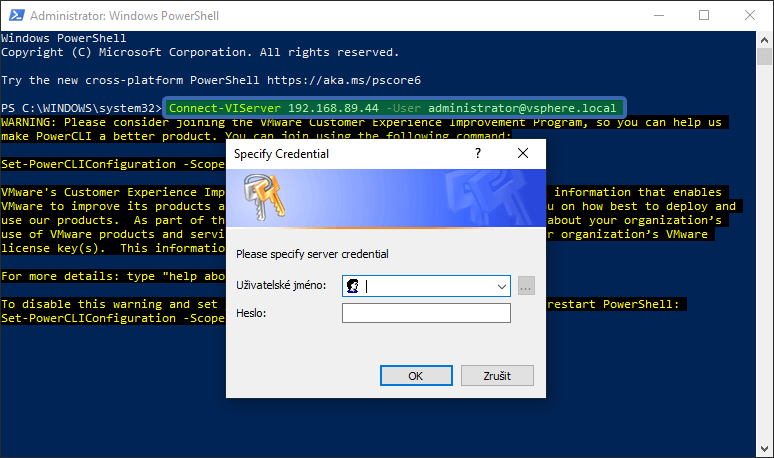Click the 'Copyright (C) Microsoft Corporation' line
Image resolution: width=774 pixels, height=458 pixels.
click(x=200, y=52)
